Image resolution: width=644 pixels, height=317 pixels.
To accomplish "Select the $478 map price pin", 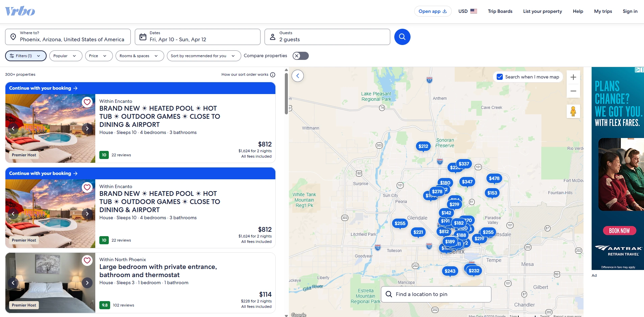I will pos(494,178).
